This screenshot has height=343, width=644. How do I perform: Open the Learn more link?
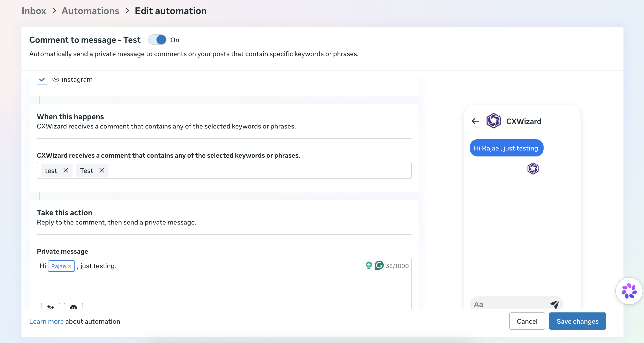[47, 322]
